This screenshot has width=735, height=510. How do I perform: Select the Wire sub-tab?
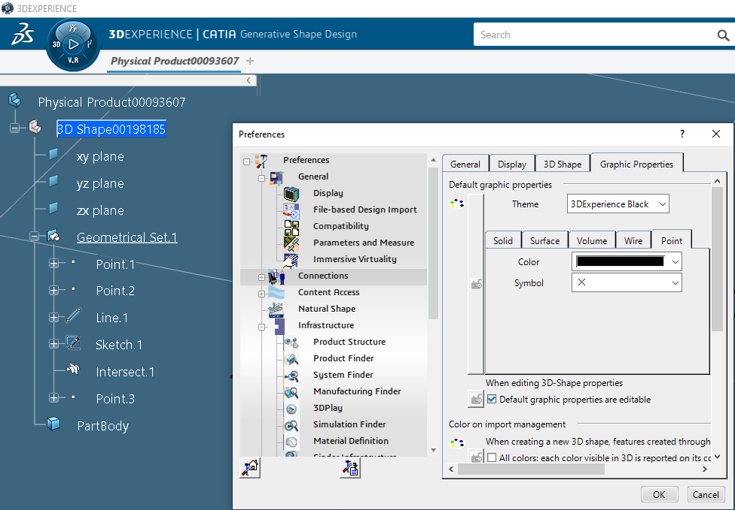pyautogui.click(x=633, y=240)
